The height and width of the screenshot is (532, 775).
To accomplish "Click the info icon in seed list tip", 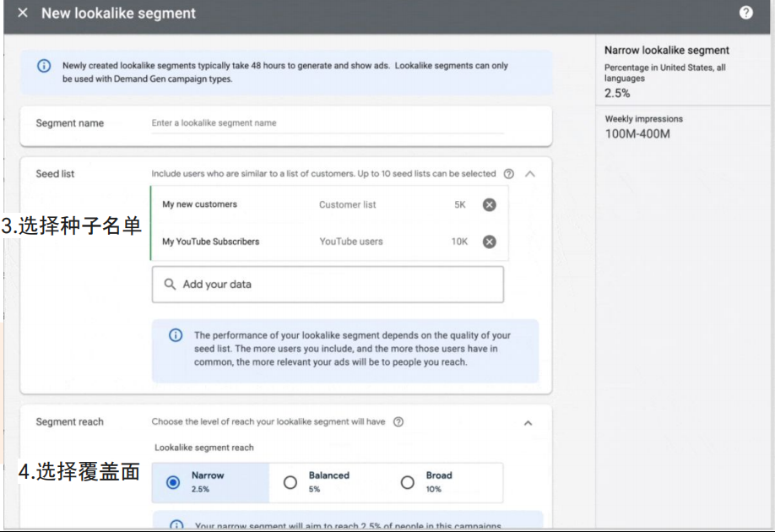I will click(176, 336).
